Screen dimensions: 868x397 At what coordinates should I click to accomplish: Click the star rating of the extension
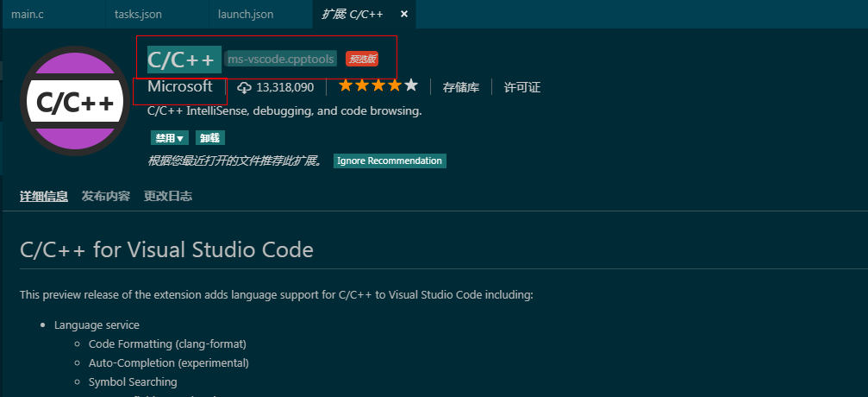click(x=378, y=86)
